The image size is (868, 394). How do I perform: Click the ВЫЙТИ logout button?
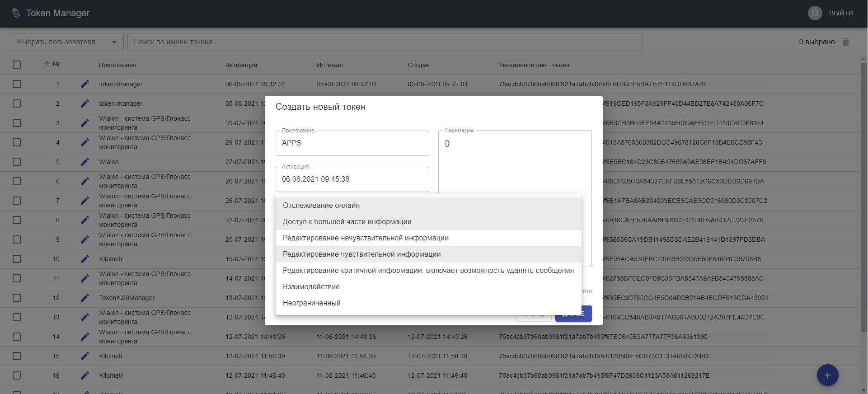tap(840, 13)
